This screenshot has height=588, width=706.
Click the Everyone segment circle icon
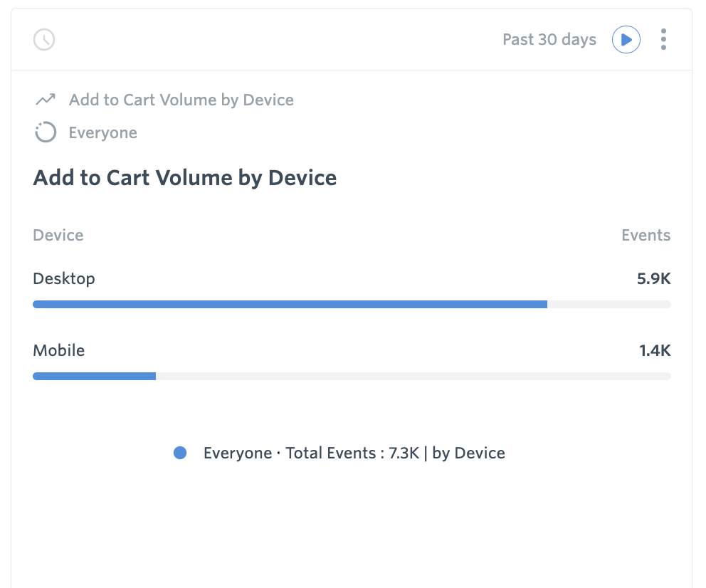(x=45, y=132)
